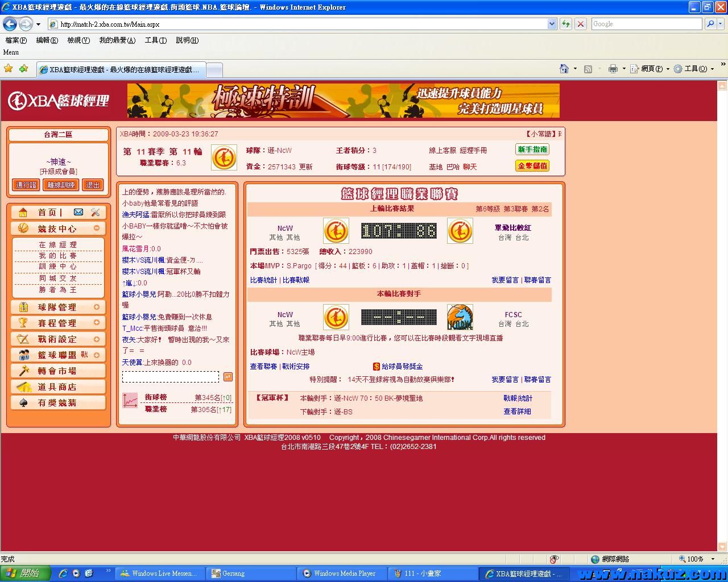The image size is (728, 582).
Task: Open Favorites Center with the yellow star
Action: click(9, 69)
